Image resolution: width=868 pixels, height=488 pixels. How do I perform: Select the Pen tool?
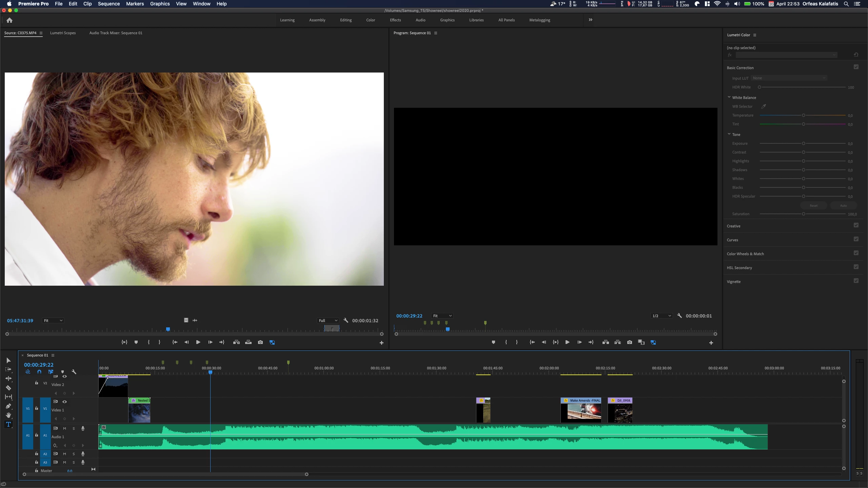pyautogui.click(x=8, y=406)
